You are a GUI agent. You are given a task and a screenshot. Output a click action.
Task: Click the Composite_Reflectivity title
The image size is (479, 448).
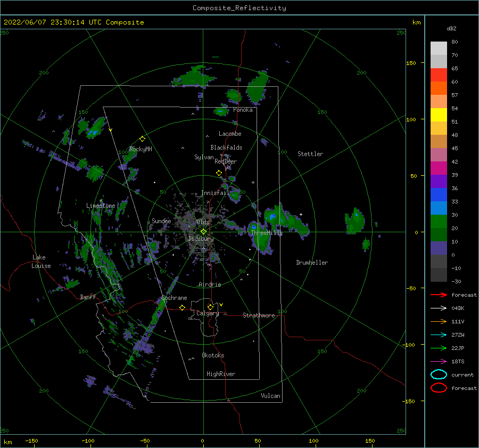coord(239,8)
